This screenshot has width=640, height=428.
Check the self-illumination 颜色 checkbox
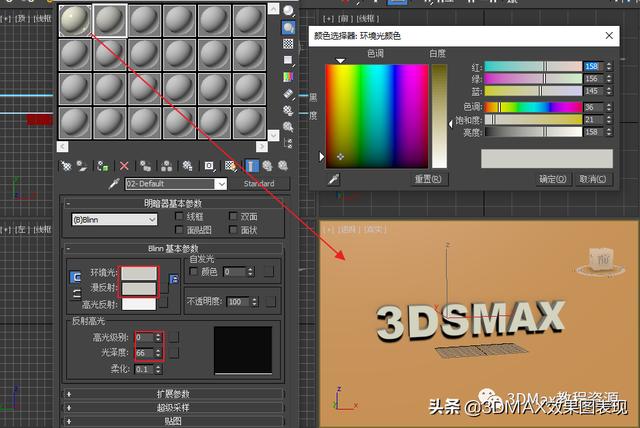[193, 271]
